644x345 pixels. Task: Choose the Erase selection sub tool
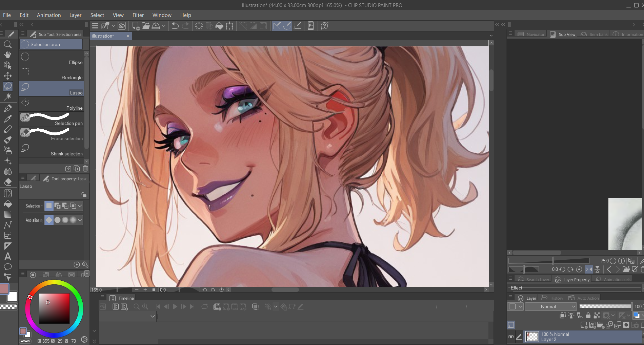click(x=52, y=135)
